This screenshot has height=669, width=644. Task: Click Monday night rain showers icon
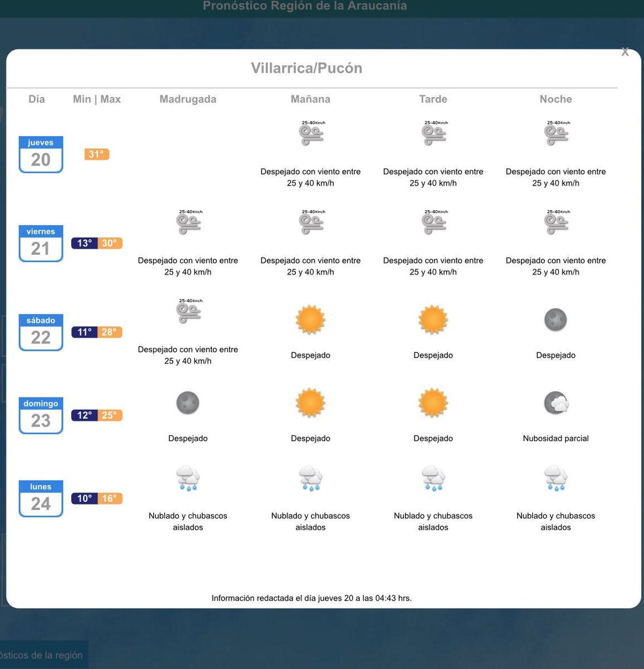[555, 478]
